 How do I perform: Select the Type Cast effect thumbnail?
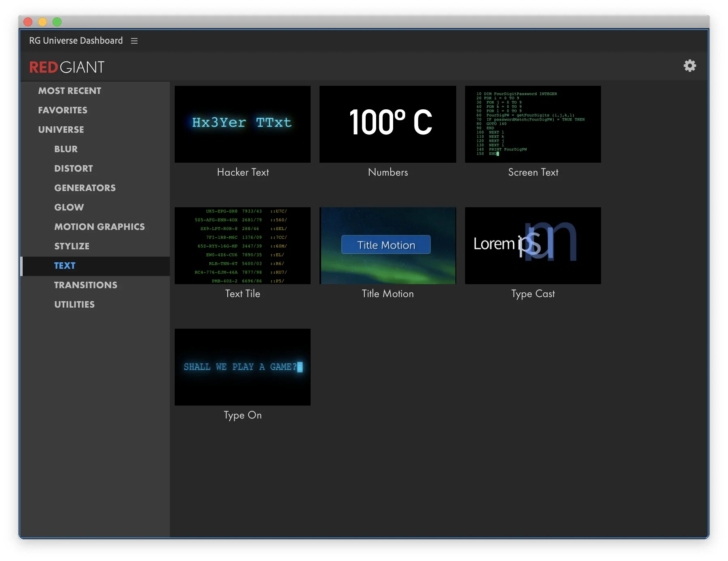533,246
